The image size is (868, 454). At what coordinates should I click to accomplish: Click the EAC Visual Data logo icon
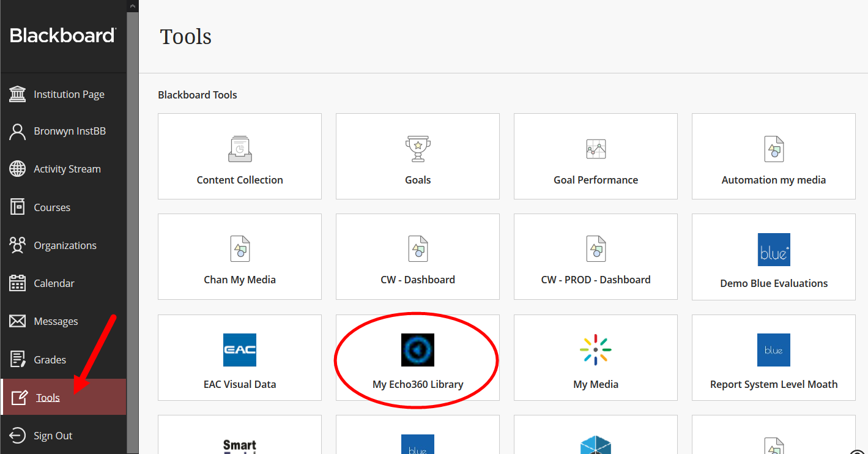(240, 350)
